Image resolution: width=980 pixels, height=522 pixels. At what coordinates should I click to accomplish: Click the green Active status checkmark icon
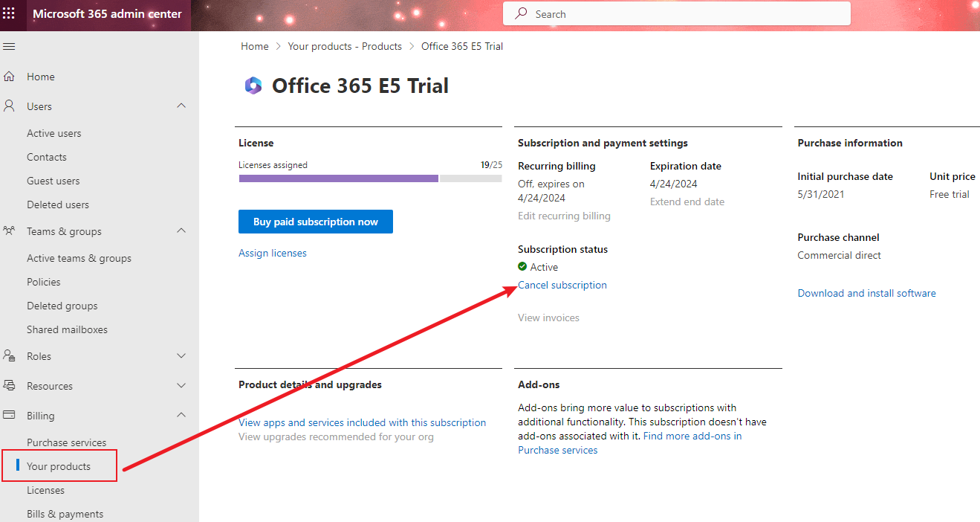522,267
